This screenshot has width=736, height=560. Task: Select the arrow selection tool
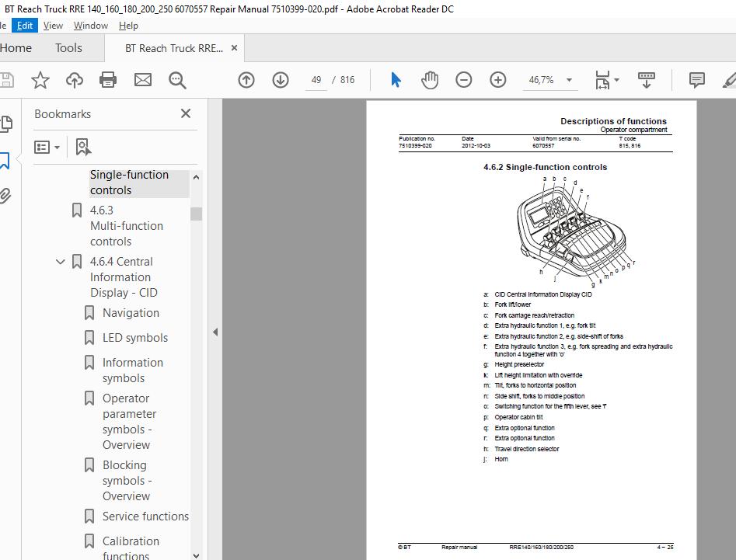(x=396, y=80)
